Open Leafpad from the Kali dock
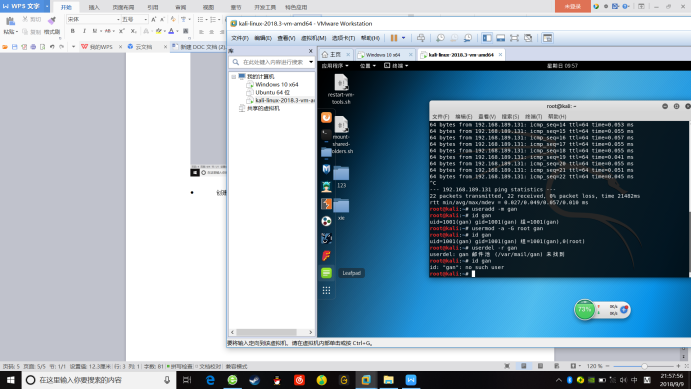This screenshot has height=389, width=692. (x=326, y=273)
